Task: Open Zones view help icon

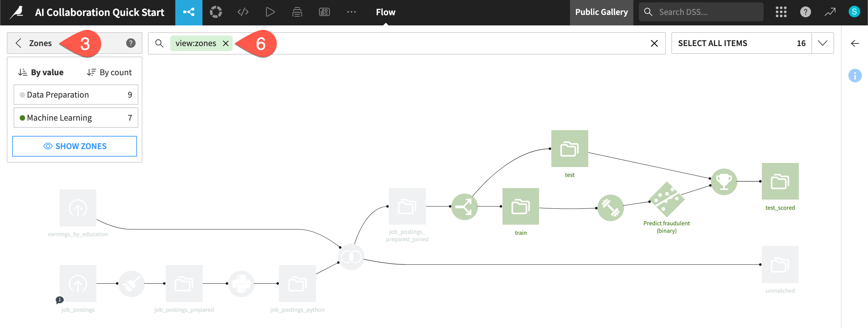Action: pyautogui.click(x=131, y=43)
